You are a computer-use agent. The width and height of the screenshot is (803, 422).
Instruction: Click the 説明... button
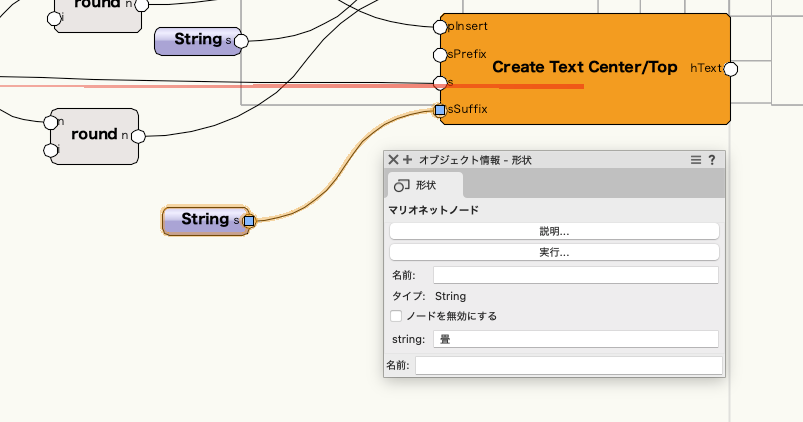pos(554,231)
